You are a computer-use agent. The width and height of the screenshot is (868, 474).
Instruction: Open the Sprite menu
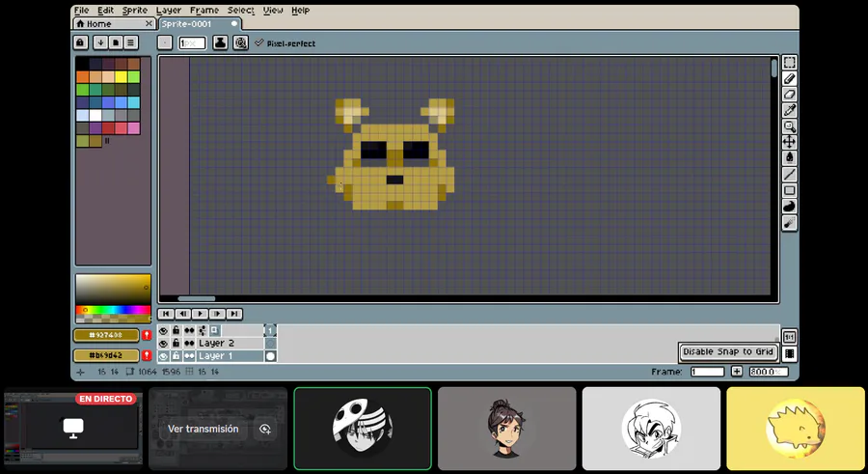(134, 10)
